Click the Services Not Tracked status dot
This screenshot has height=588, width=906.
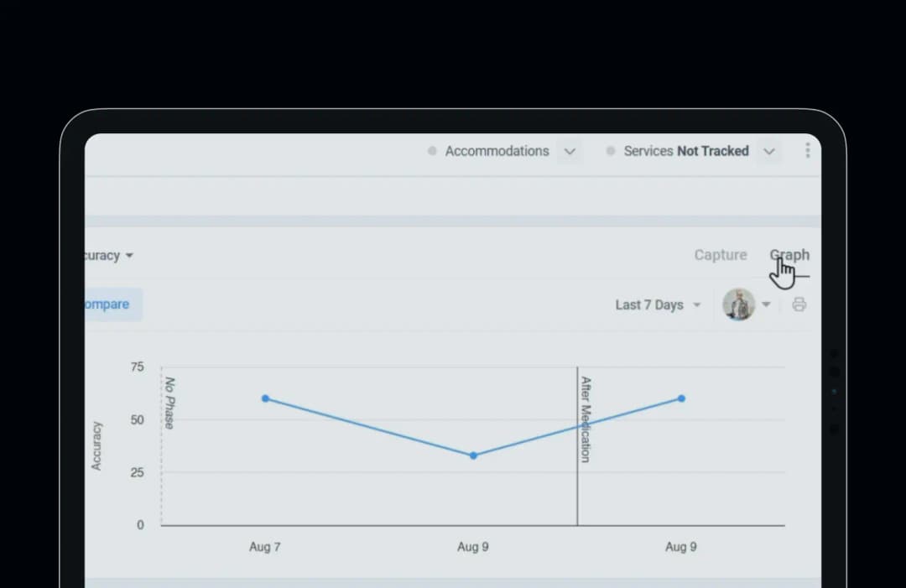610,151
